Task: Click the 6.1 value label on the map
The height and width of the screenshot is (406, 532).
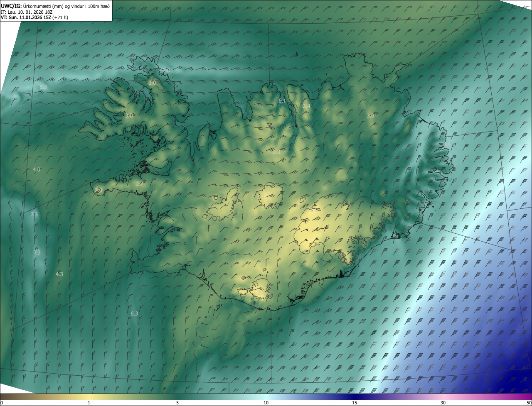Action: (x=282, y=100)
